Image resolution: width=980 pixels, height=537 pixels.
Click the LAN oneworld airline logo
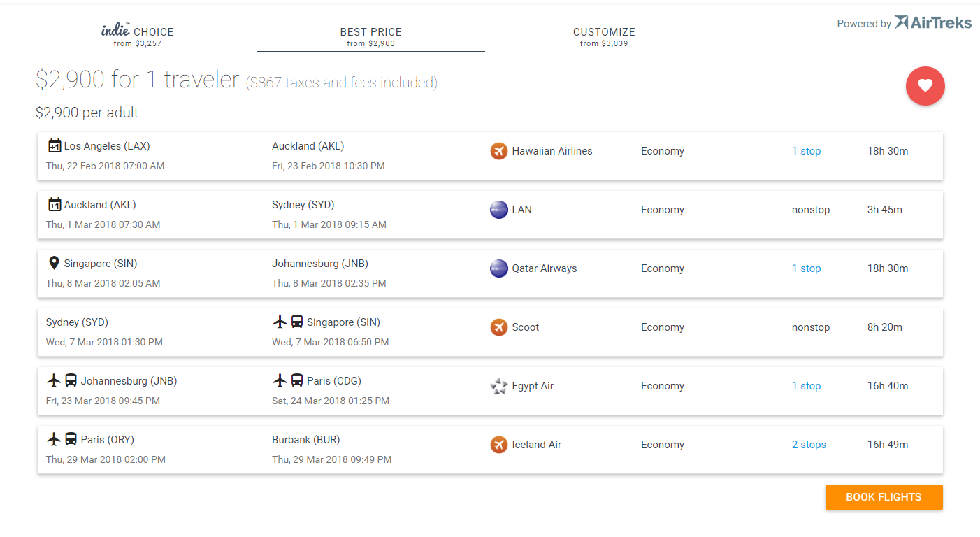498,210
